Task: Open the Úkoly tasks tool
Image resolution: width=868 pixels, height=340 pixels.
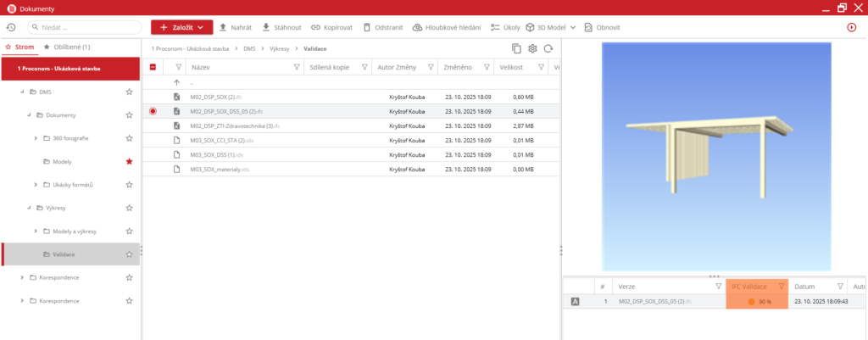Action: pos(505,27)
